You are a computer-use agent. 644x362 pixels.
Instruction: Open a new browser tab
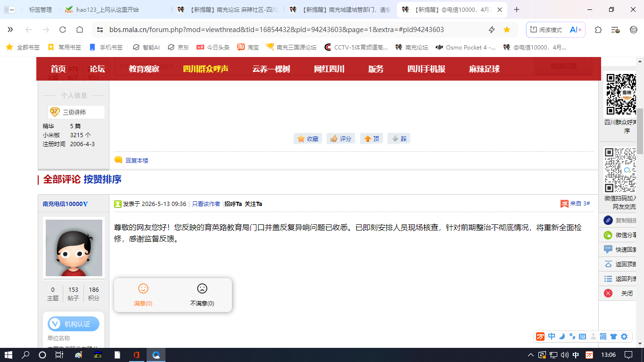click(x=517, y=9)
